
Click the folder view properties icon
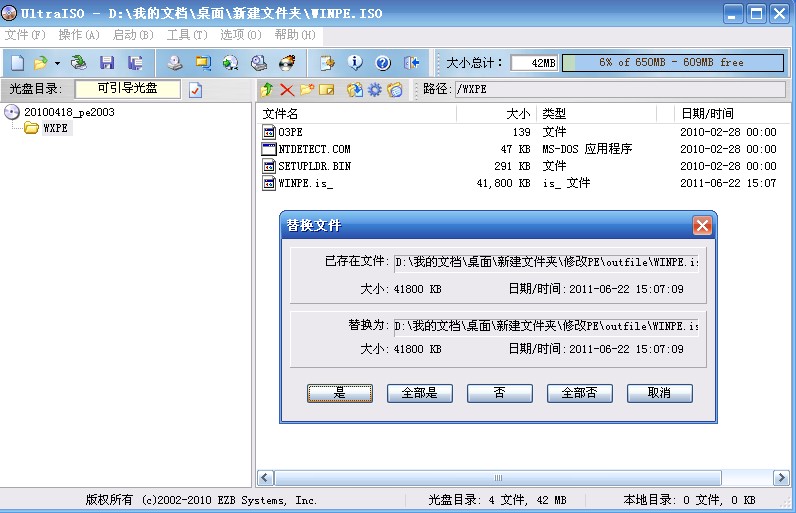pos(395,90)
